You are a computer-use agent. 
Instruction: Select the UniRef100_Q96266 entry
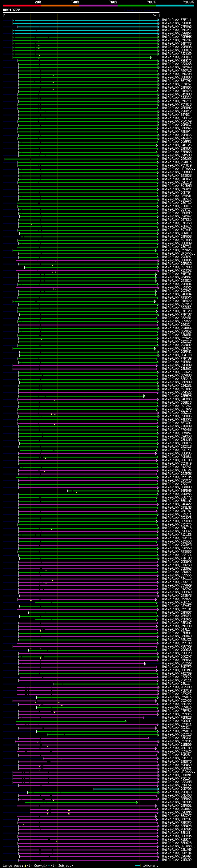(x=177, y=159)
